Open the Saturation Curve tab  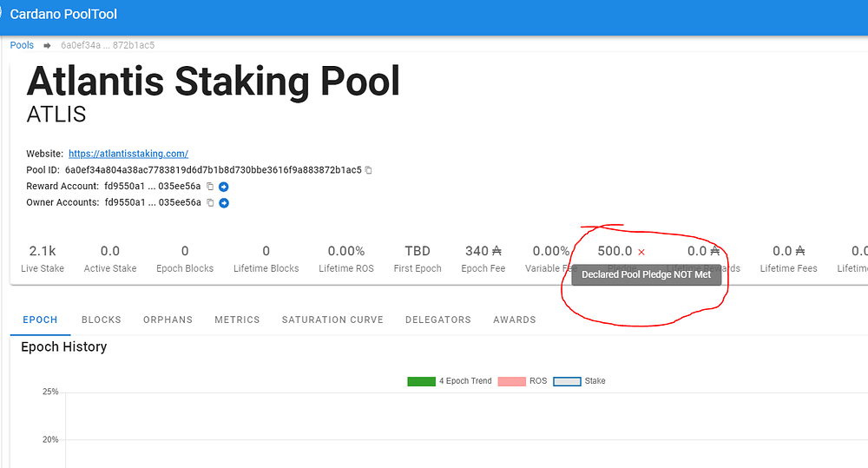point(332,320)
